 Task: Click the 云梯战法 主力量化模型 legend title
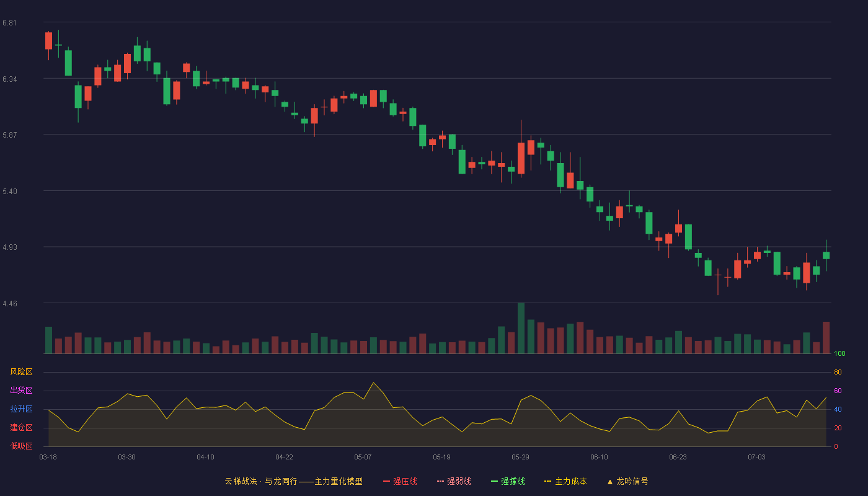coord(294,481)
